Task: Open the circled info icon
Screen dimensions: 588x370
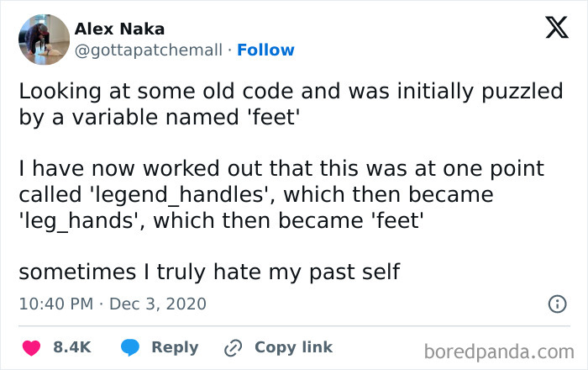Action: click(x=556, y=304)
